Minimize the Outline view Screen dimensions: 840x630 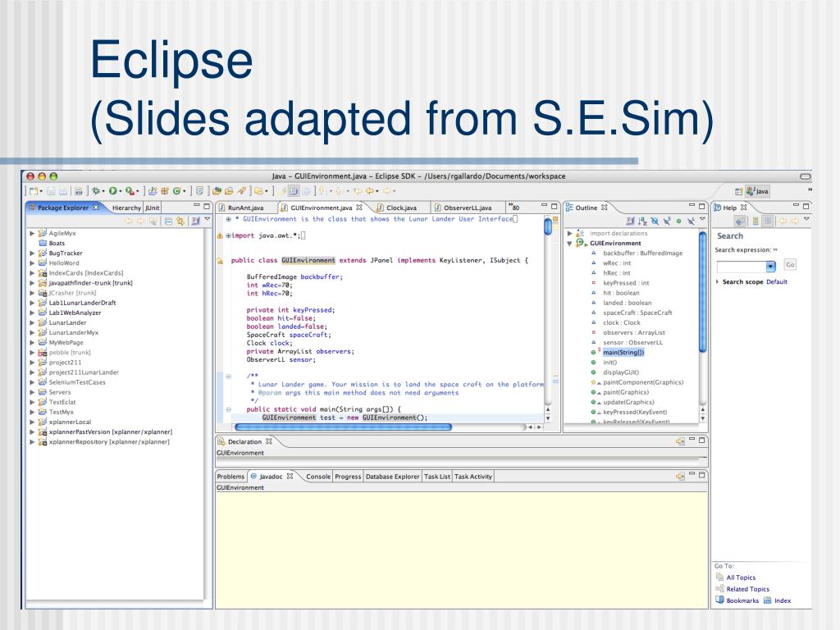pyautogui.click(x=692, y=204)
